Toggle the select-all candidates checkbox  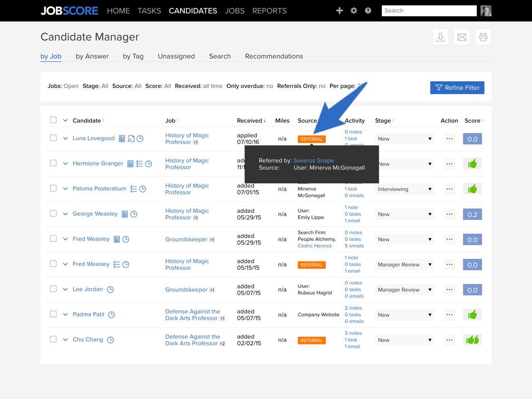53,120
